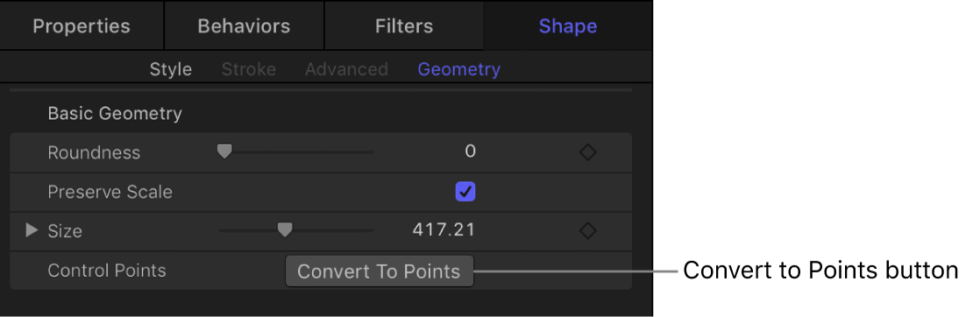
Task: Click the Roundness slider handle
Action: click(224, 151)
